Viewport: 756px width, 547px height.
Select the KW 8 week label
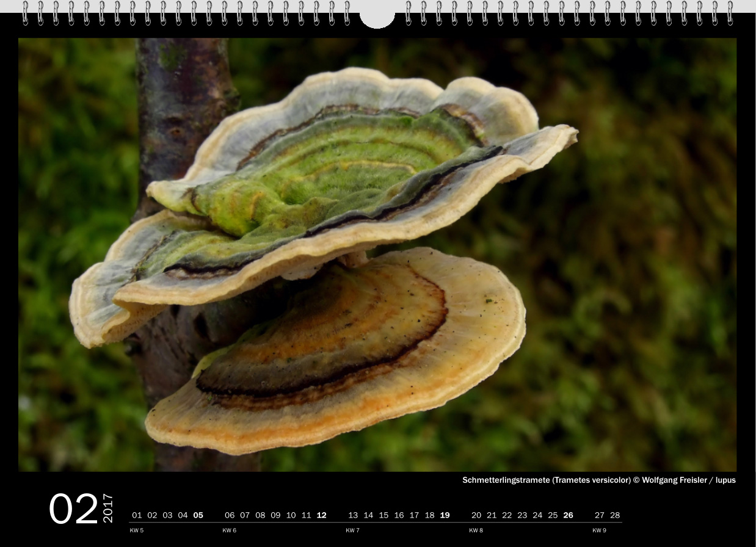click(476, 531)
